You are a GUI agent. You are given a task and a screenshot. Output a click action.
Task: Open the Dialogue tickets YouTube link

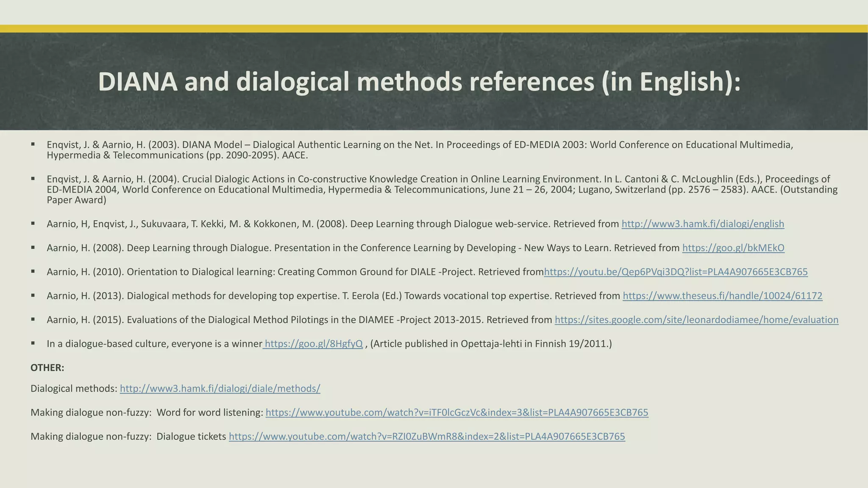pos(426,437)
